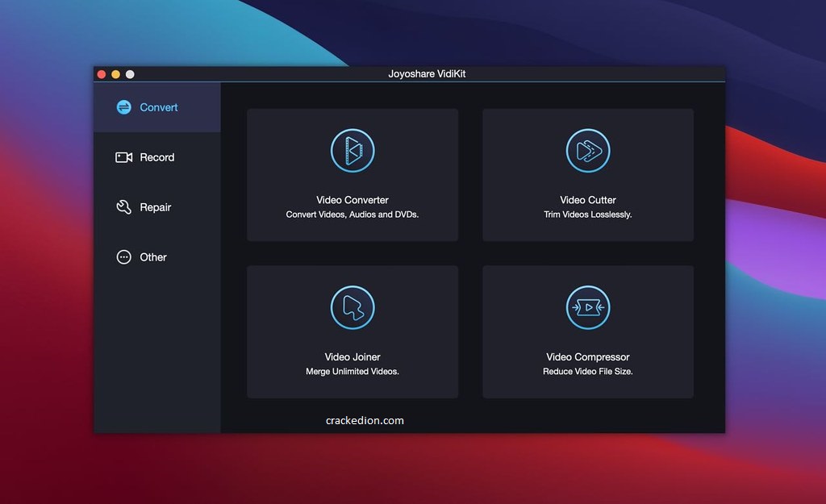826x504 pixels.
Task: Click "Reduce Video File Size." description
Action: (588, 371)
